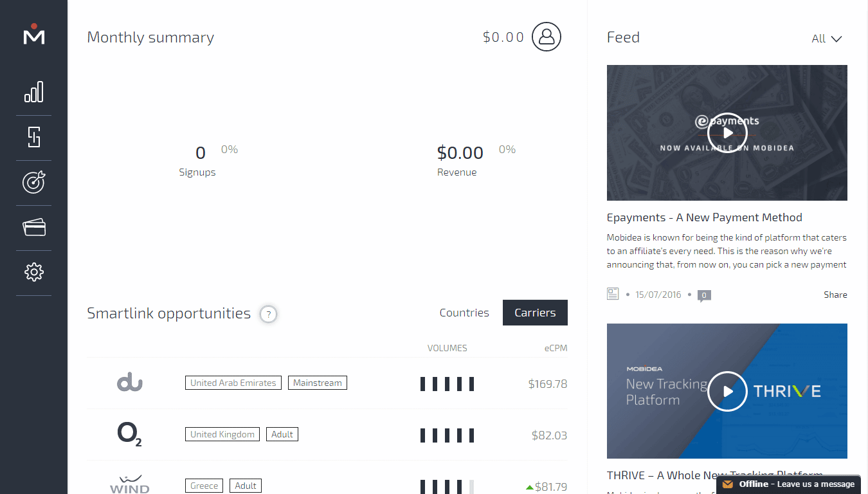Image resolution: width=868 pixels, height=494 pixels.
Task: Click the Revenue $0.00 value
Action: (460, 153)
